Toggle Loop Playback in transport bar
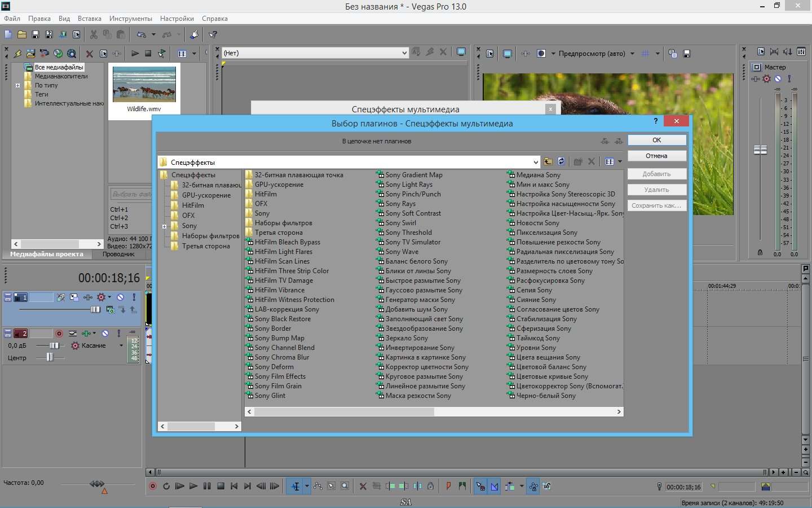The height and width of the screenshot is (508, 812). pyautogui.click(x=166, y=486)
